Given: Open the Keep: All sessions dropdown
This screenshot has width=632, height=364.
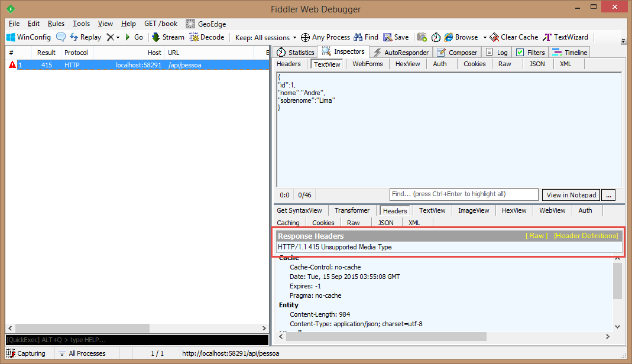Looking at the screenshot, I should (x=265, y=37).
